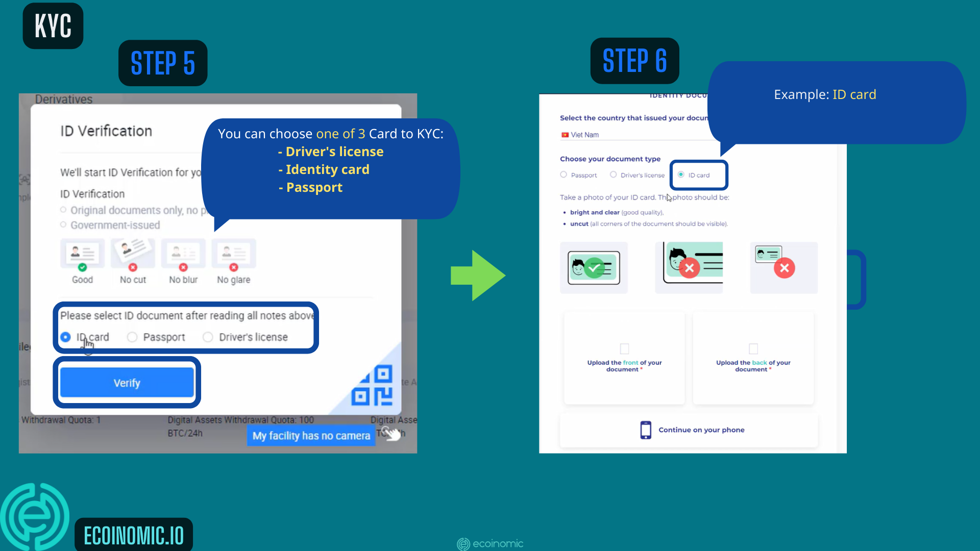The width and height of the screenshot is (980, 551).
Task: Click My facility has no camera button
Action: 311,435
